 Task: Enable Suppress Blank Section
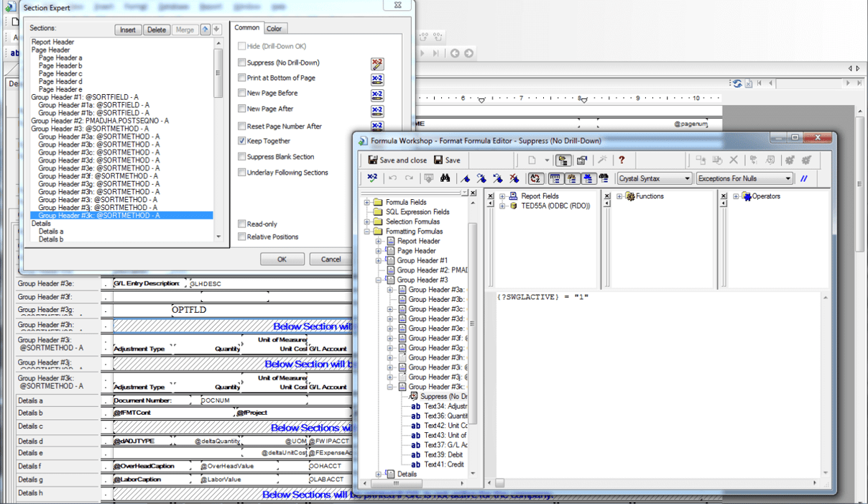(x=243, y=157)
